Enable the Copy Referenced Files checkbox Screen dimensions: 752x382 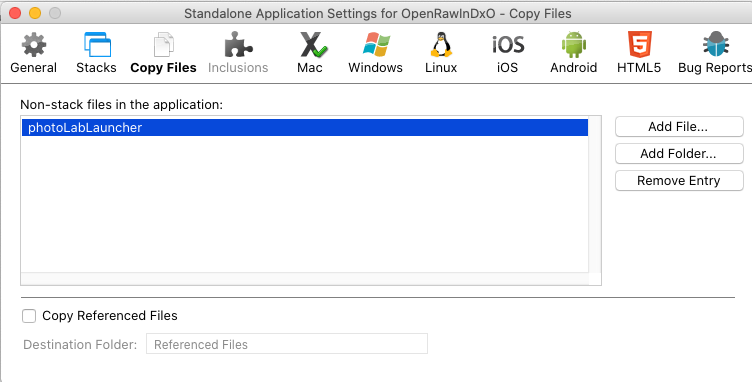point(29,316)
